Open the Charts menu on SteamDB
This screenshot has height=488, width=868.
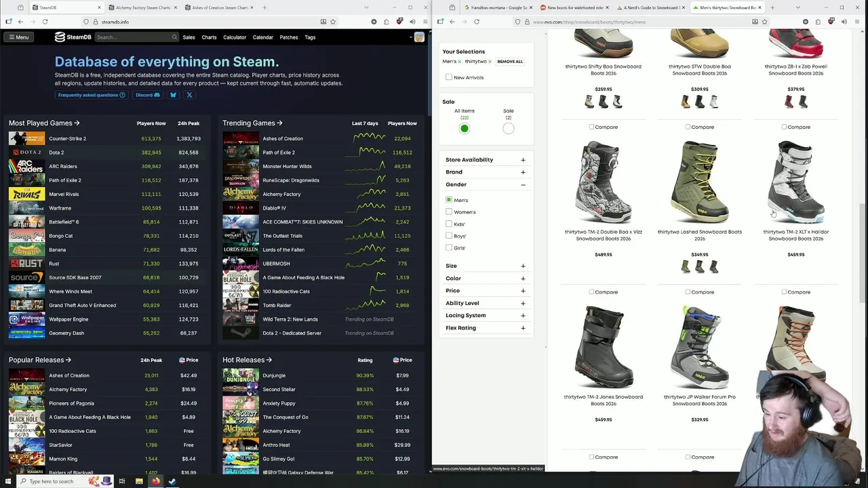pyautogui.click(x=209, y=37)
